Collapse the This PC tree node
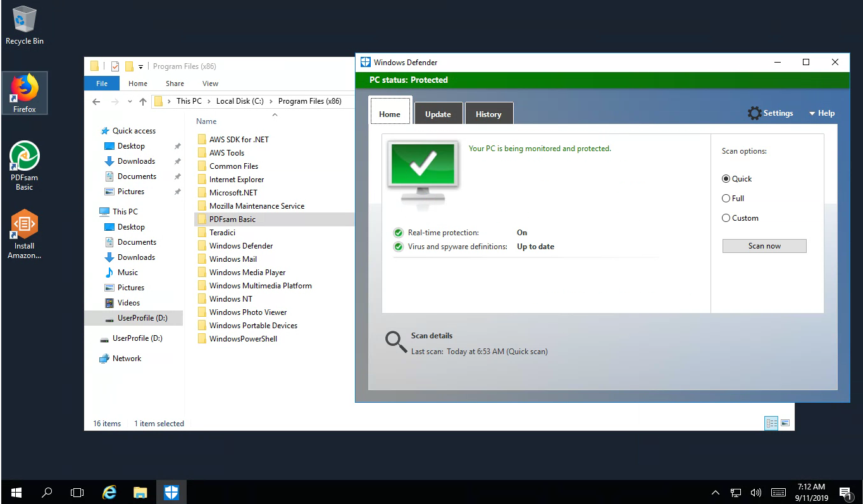 click(x=96, y=211)
